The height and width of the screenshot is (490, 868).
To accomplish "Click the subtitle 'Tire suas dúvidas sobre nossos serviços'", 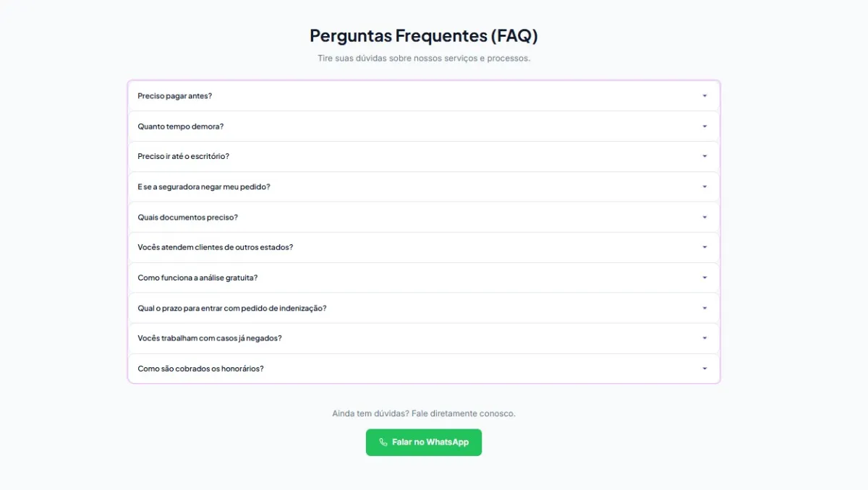I will click(423, 58).
